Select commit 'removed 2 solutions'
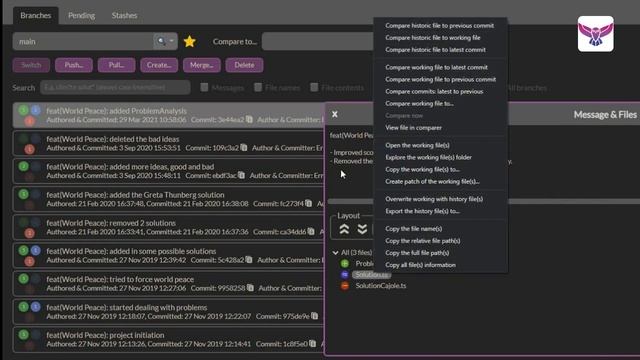Image resolution: width=640 pixels, height=360 pixels. tap(169, 227)
